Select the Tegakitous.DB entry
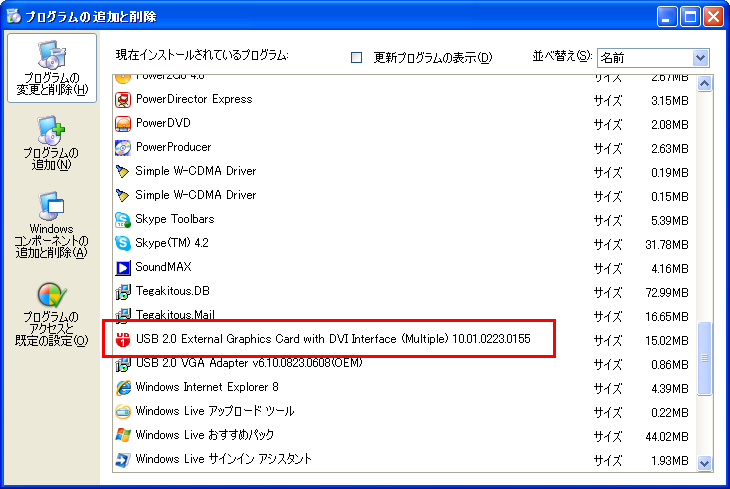This screenshot has height=489, width=730. (404, 292)
